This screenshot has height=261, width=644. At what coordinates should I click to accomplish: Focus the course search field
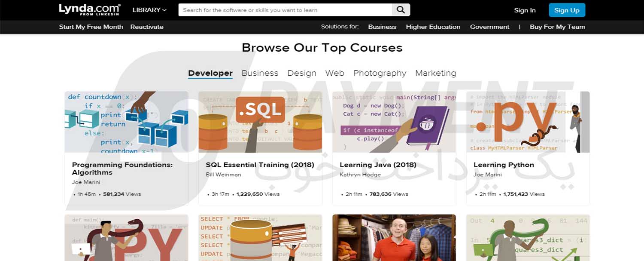pos(286,10)
